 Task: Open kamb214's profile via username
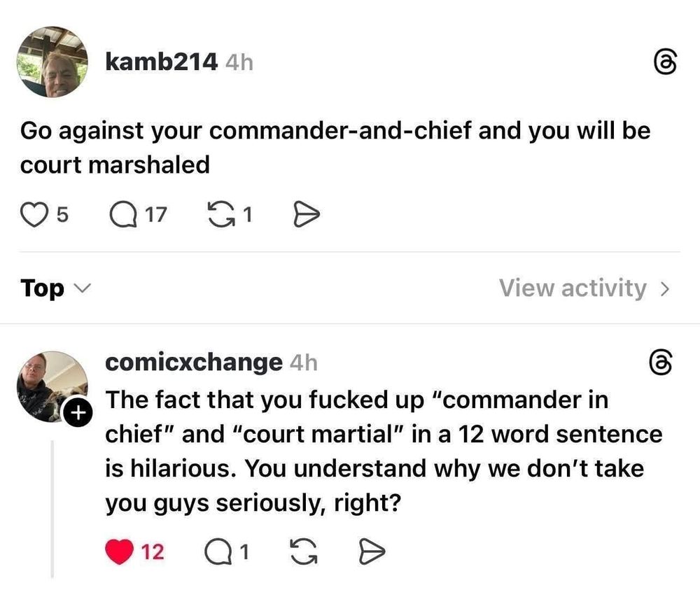pos(162,62)
